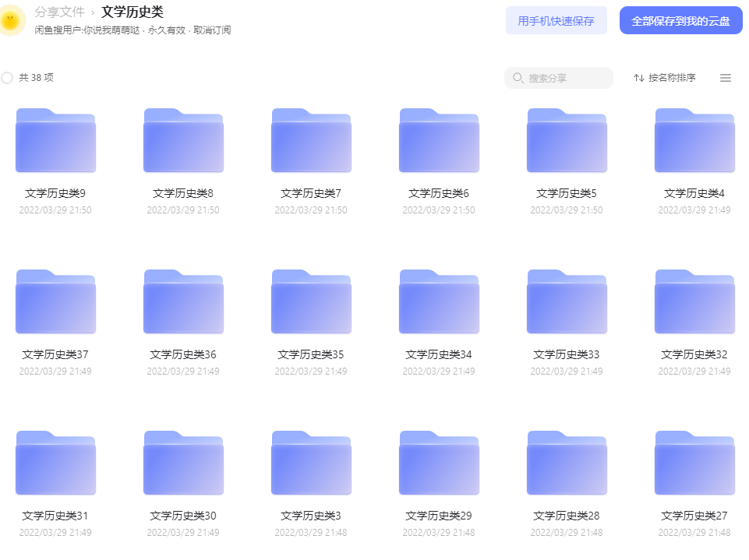Image resolution: width=749 pixels, height=560 pixels.
Task: Click the folder name text 文学历史类32
Action: 694,354
